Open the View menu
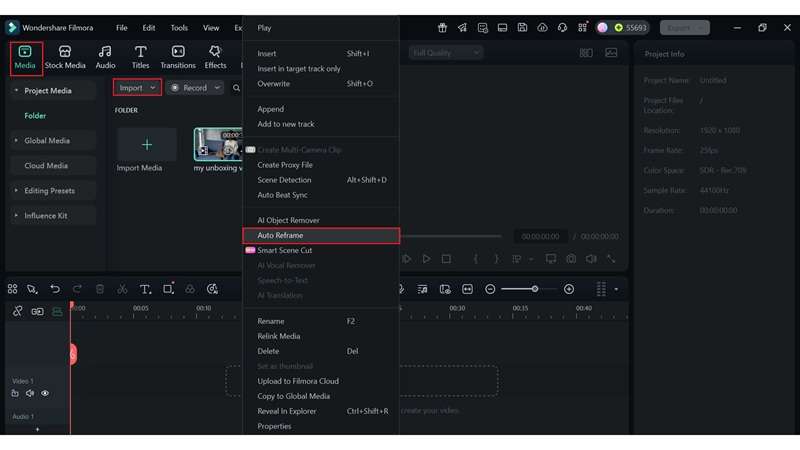This screenshot has height=450, width=800. (x=211, y=28)
